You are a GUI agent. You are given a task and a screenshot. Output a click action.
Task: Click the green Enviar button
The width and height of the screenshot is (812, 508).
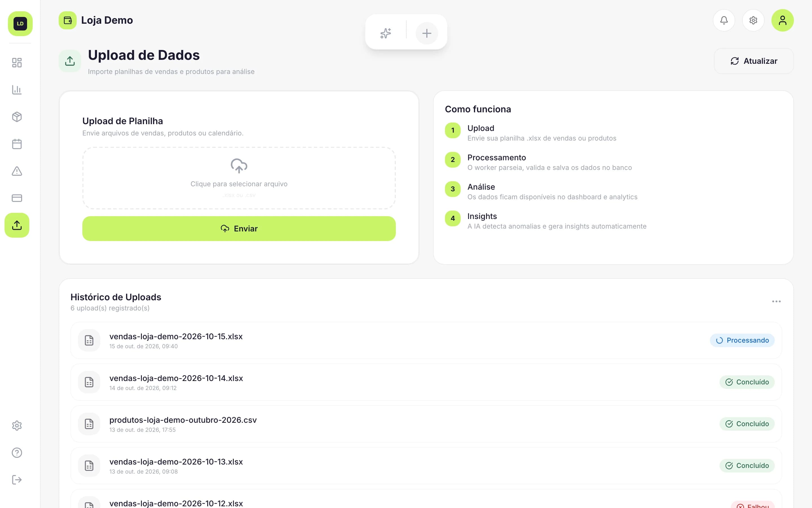[239, 229]
